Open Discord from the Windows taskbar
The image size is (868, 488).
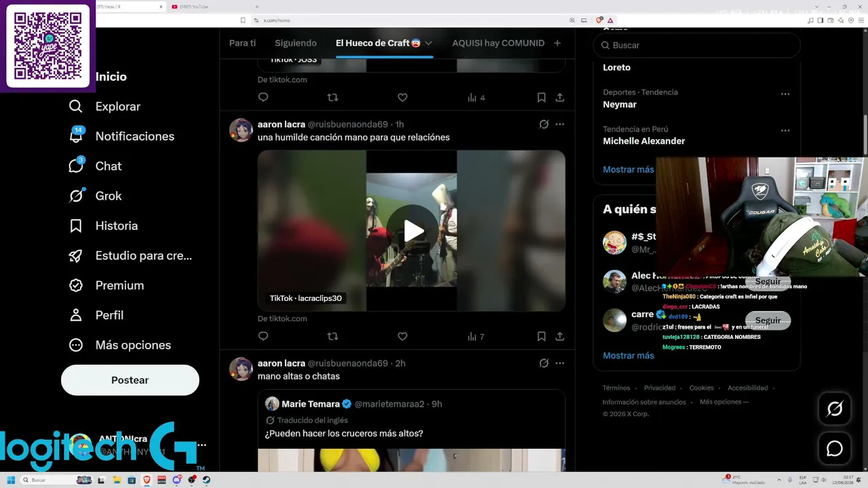tap(177, 480)
